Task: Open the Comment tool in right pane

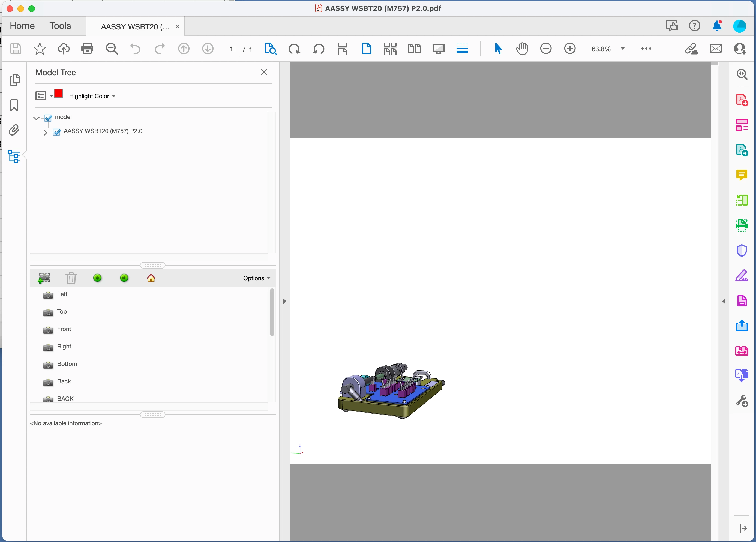Action: point(742,175)
